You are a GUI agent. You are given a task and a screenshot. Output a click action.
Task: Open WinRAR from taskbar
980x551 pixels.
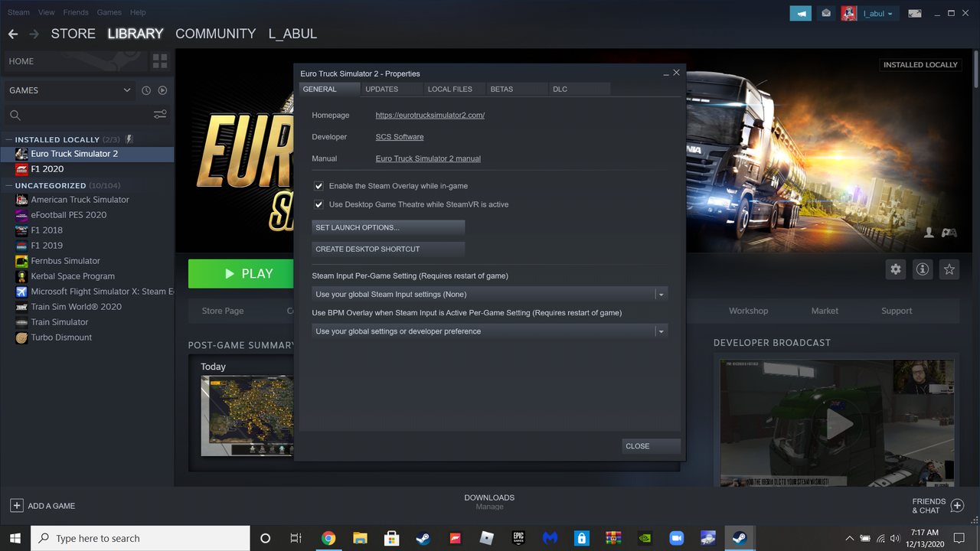click(x=612, y=538)
